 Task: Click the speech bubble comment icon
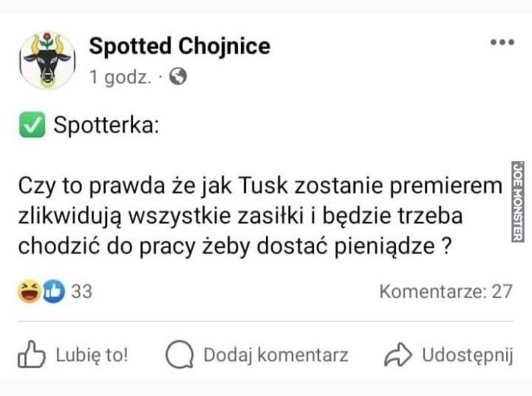coord(179,355)
